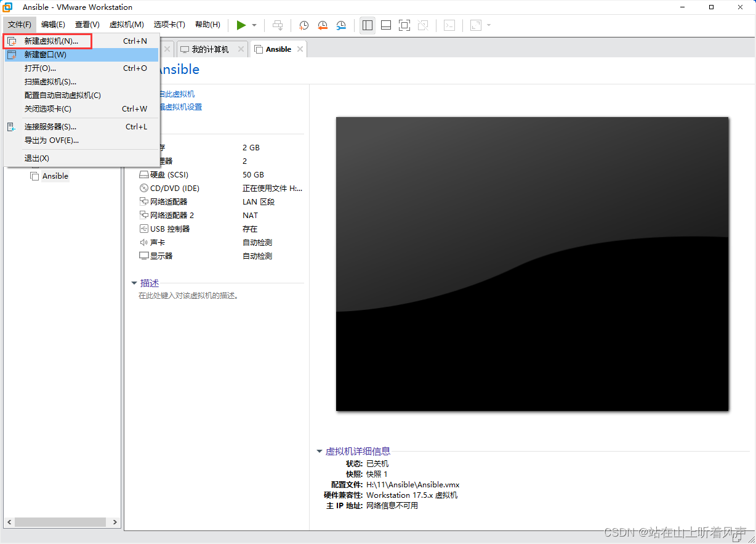Click the 声卡 device row

(221, 243)
